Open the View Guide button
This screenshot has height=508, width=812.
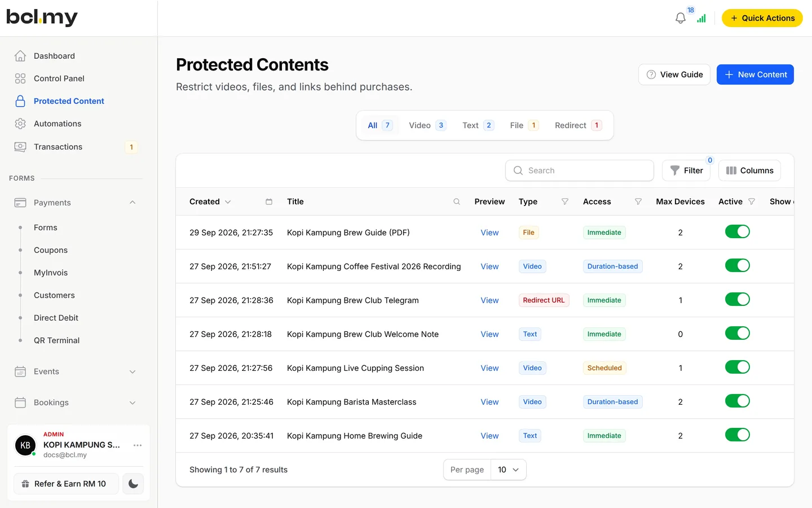674,75
